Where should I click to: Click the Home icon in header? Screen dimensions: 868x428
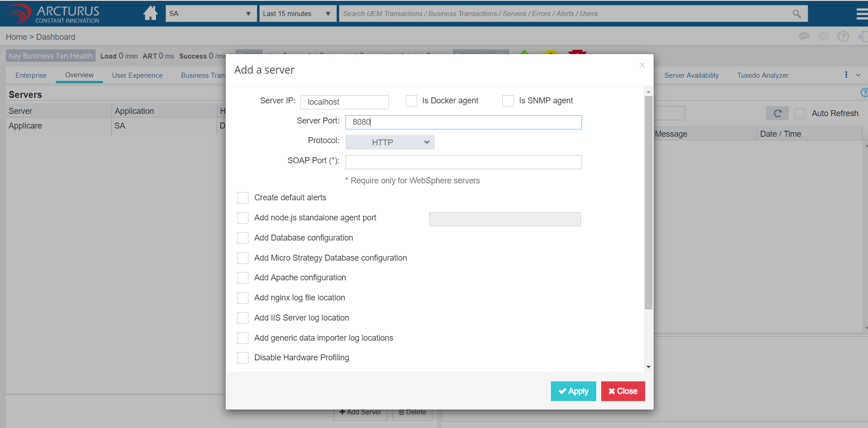coord(150,13)
